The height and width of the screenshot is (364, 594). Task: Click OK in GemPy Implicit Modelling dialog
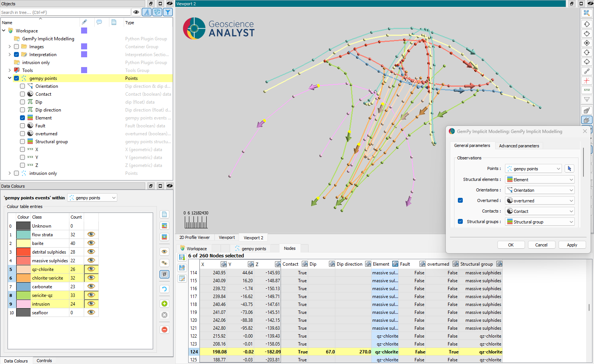pos(511,245)
